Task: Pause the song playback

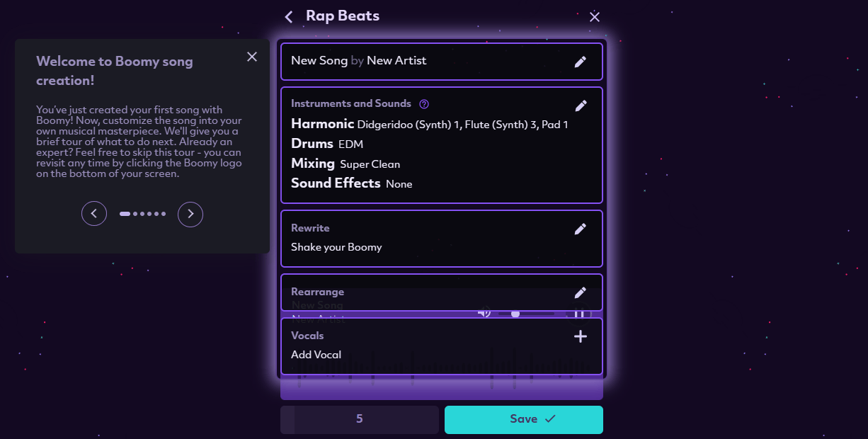Action: click(578, 313)
